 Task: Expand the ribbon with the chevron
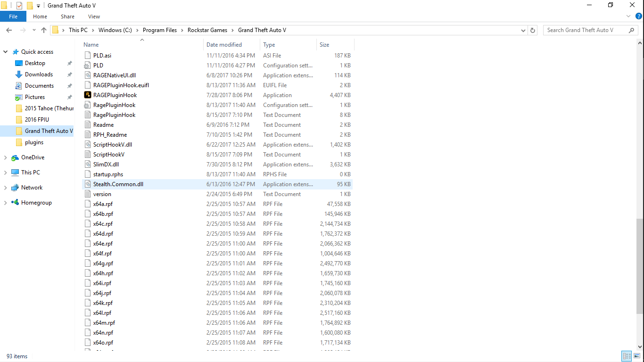pos(628,16)
